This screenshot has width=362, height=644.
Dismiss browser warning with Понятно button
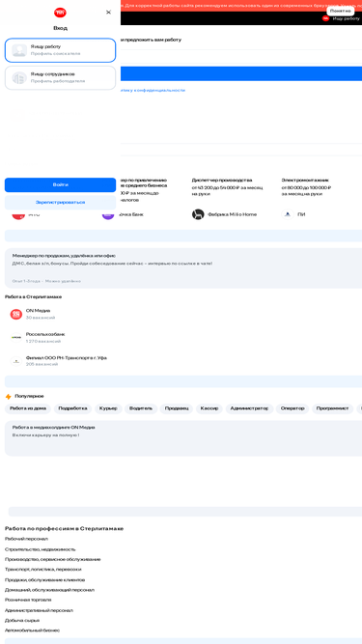click(340, 11)
